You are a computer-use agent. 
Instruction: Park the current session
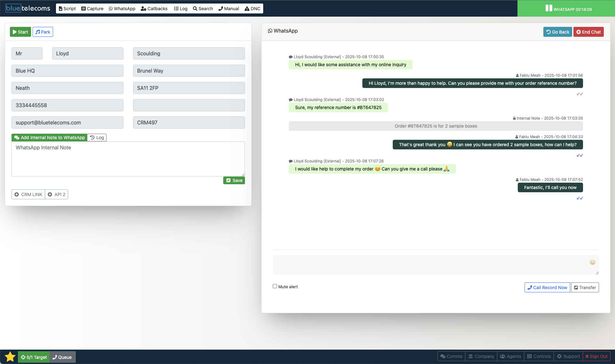43,32
